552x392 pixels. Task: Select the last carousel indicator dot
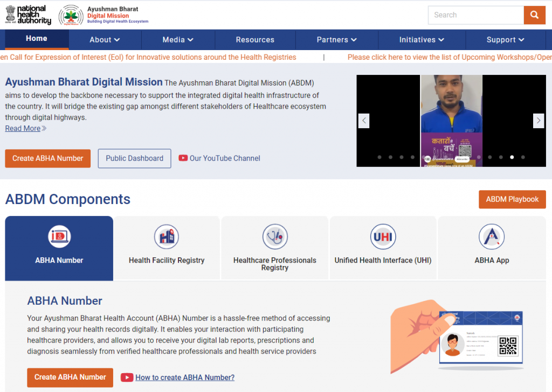[523, 157]
